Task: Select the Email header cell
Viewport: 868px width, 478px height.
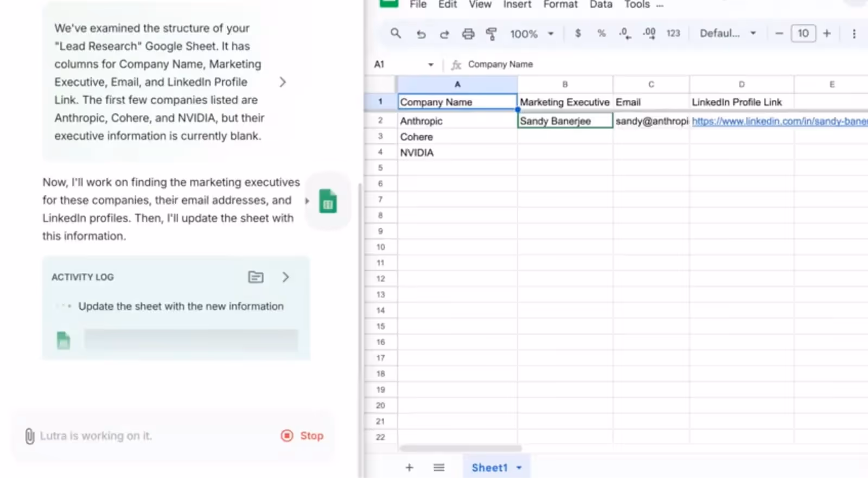Action: coord(651,102)
